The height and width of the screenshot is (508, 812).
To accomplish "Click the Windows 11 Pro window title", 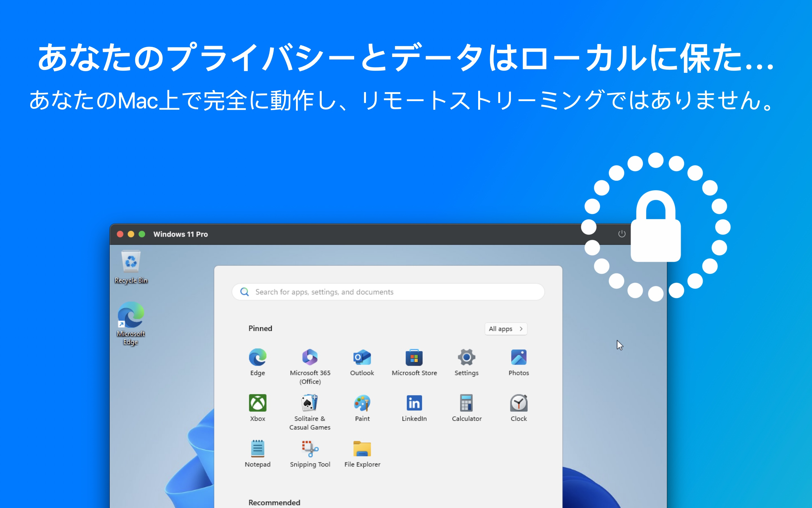I will pyautogui.click(x=180, y=234).
